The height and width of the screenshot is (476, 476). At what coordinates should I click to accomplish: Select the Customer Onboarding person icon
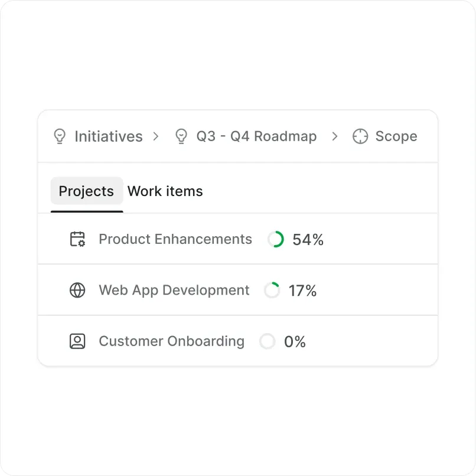tap(77, 341)
